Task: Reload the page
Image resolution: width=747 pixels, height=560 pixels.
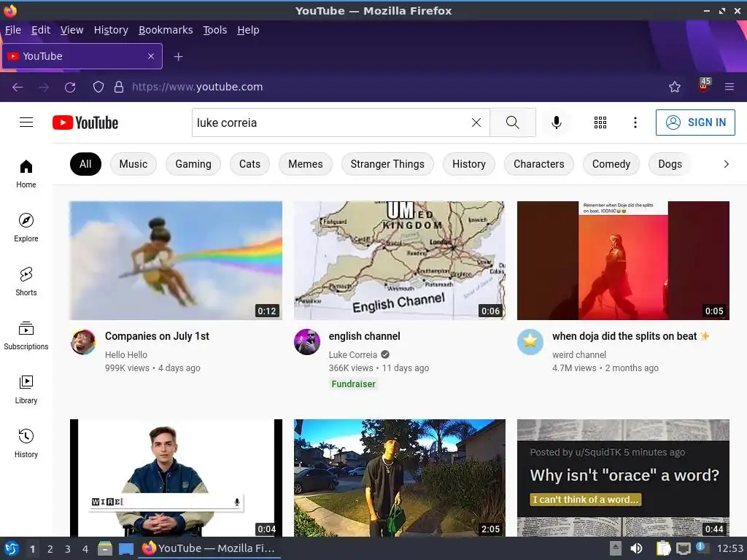Action: point(70,87)
